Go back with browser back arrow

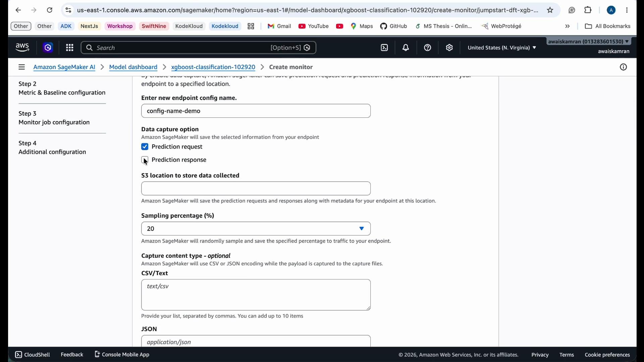coord(18,10)
